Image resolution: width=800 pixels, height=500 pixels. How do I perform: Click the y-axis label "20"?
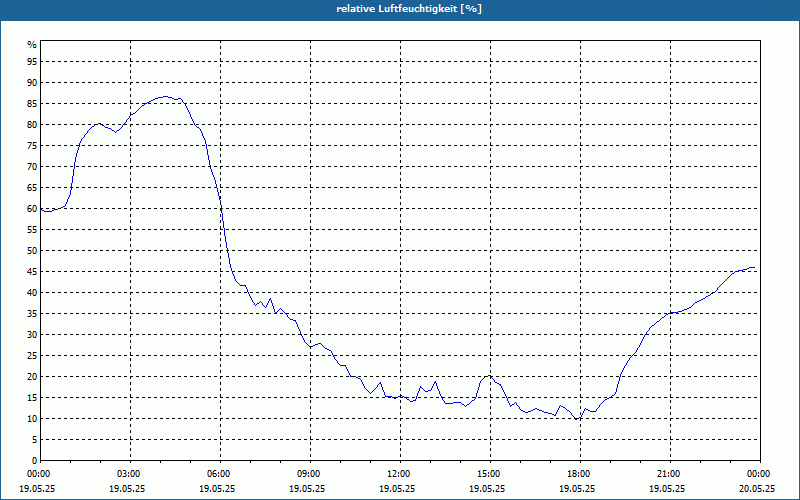[32, 377]
